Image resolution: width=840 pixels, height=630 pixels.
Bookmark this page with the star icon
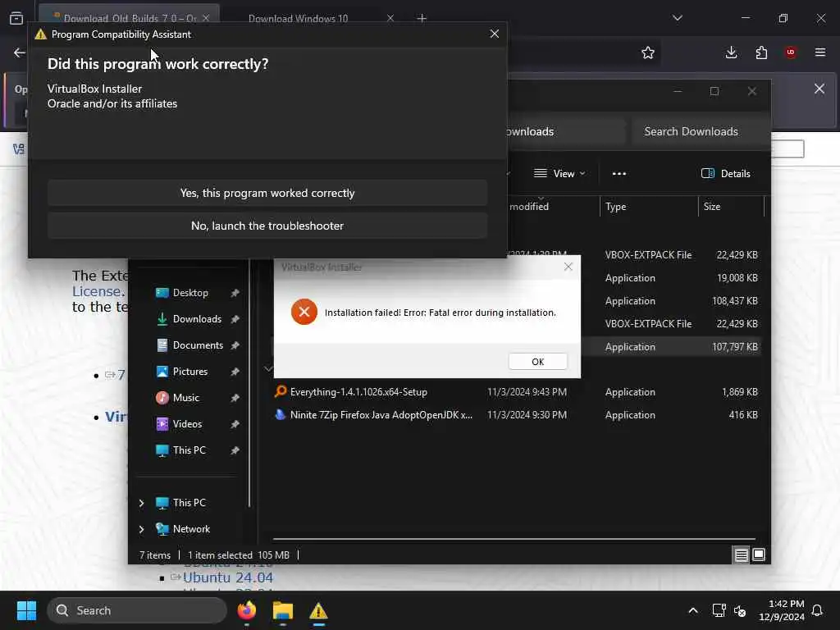[x=648, y=52]
